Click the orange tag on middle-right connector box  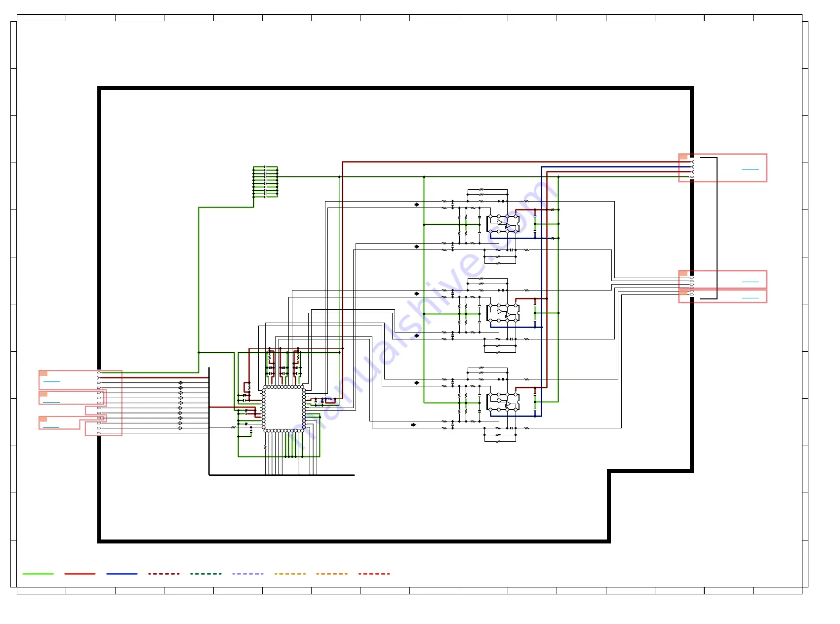683,273
